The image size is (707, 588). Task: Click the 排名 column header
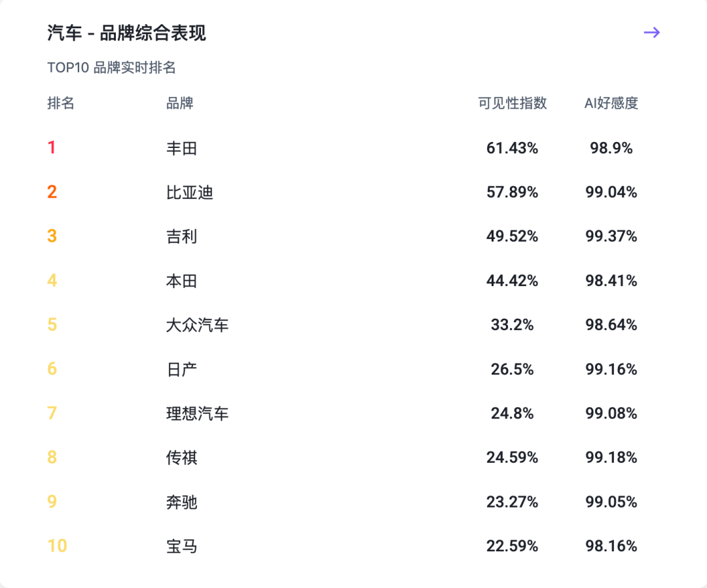[x=61, y=103]
